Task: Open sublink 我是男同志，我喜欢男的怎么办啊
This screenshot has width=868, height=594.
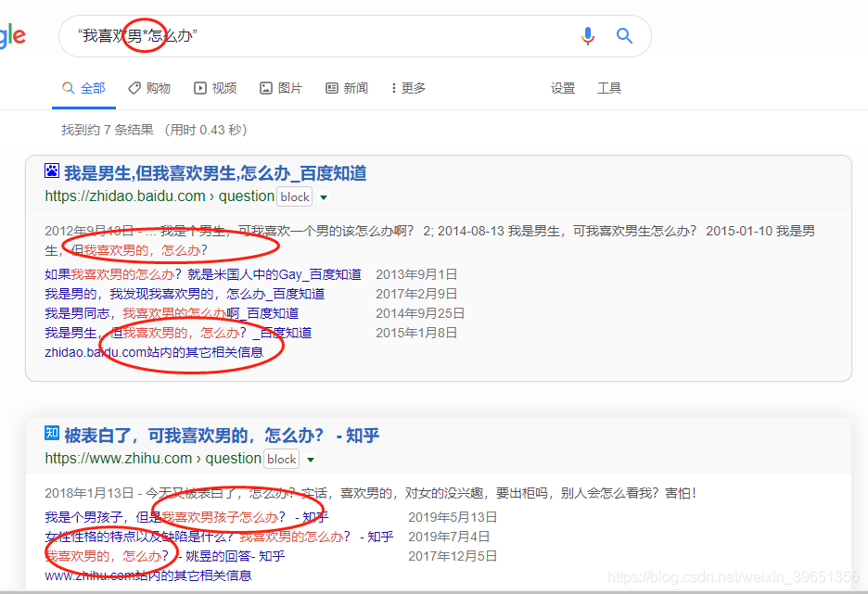Action: click(172, 313)
